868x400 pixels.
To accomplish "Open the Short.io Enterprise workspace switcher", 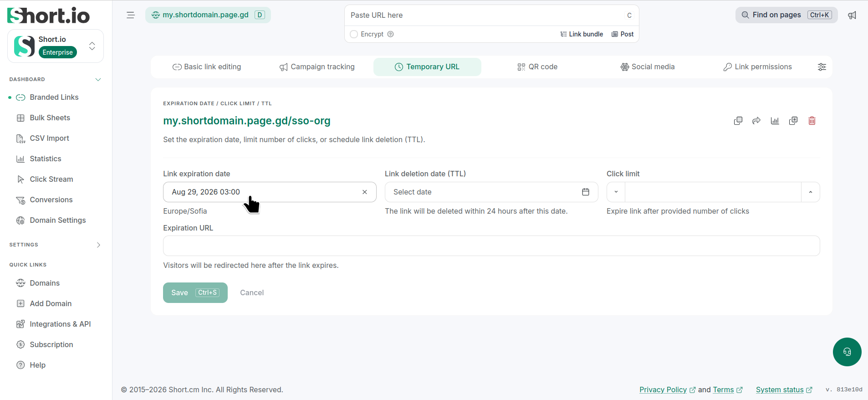I will pyautogui.click(x=56, y=46).
